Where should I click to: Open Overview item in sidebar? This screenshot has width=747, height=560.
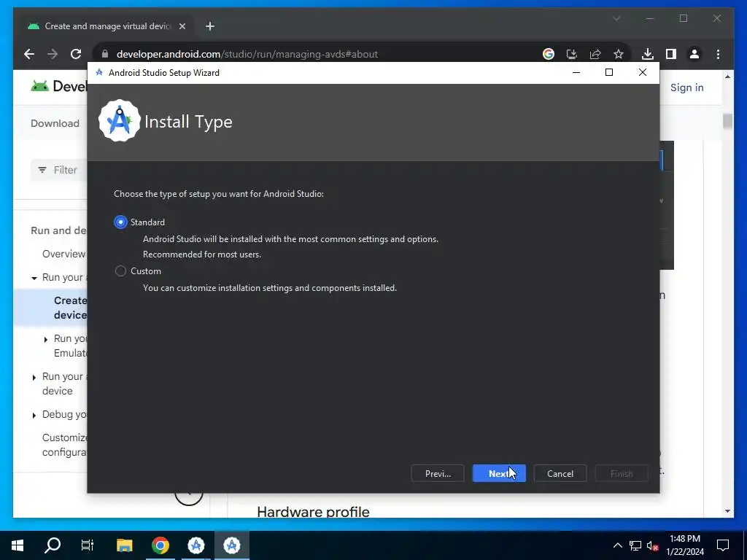point(64,254)
